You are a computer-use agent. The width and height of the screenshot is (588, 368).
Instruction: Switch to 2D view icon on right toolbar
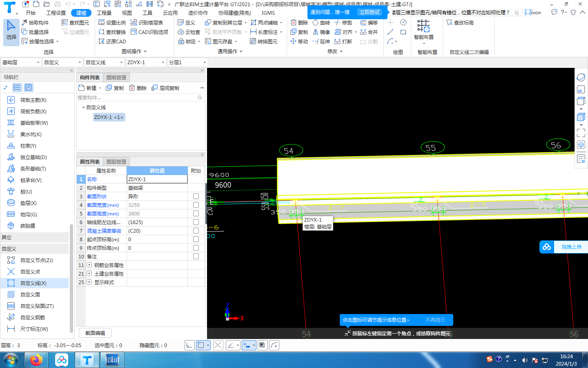[581, 90]
